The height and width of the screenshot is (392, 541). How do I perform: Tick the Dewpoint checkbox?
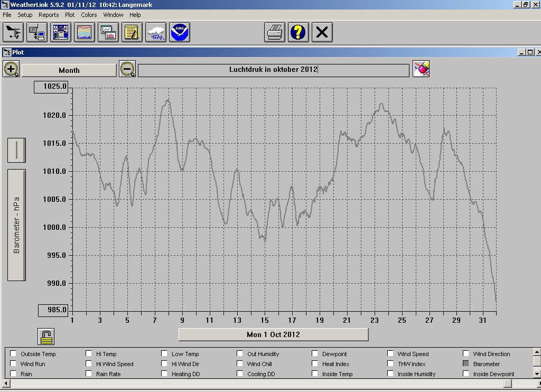315,353
